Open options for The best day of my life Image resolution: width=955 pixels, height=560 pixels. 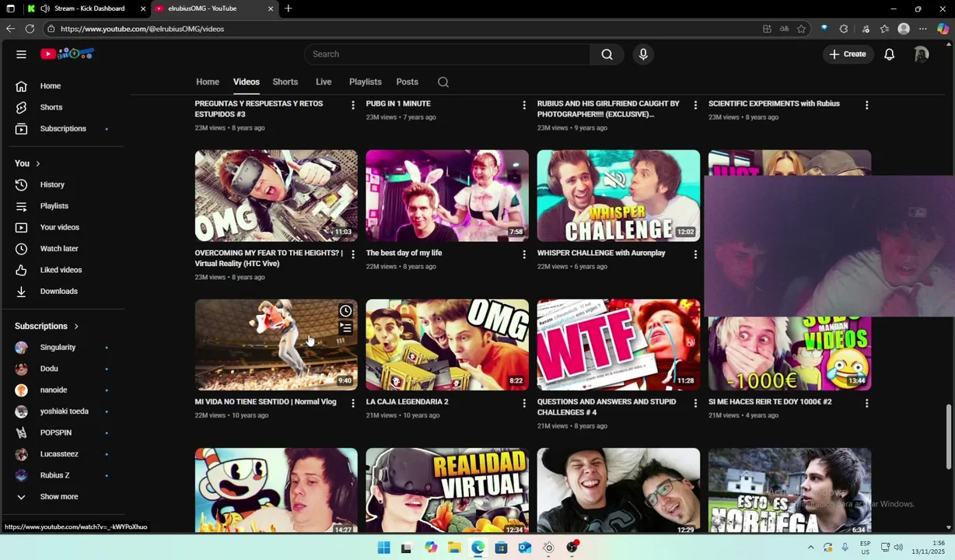tap(524, 254)
